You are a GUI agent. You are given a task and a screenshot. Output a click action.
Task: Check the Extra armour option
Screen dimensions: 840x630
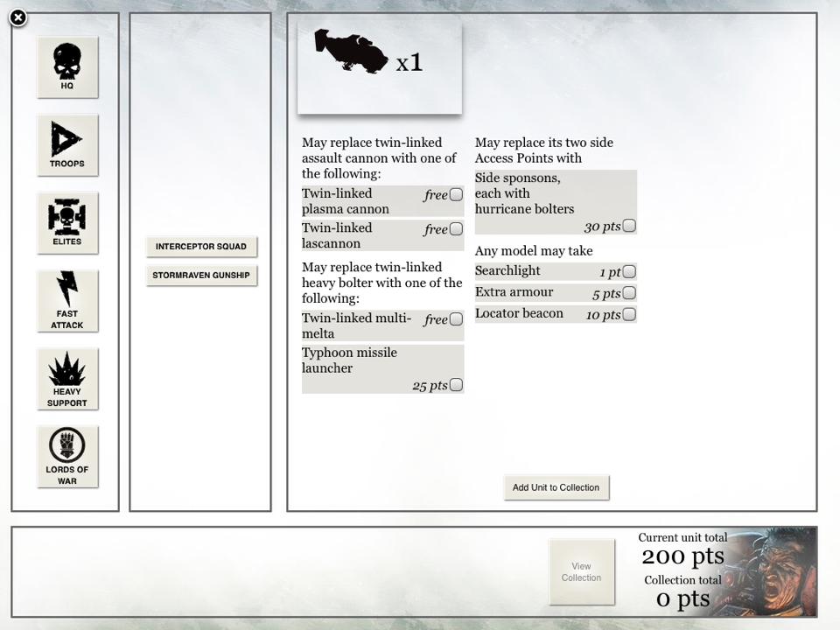629,292
